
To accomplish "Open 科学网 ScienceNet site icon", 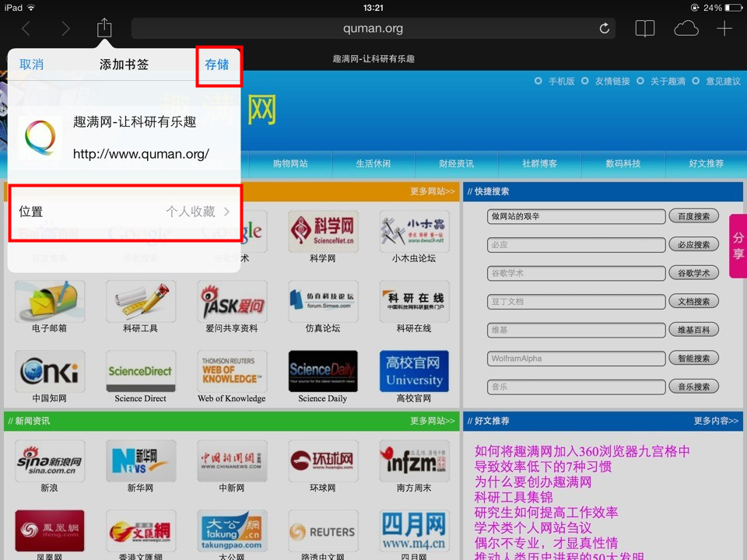I will 323,232.
